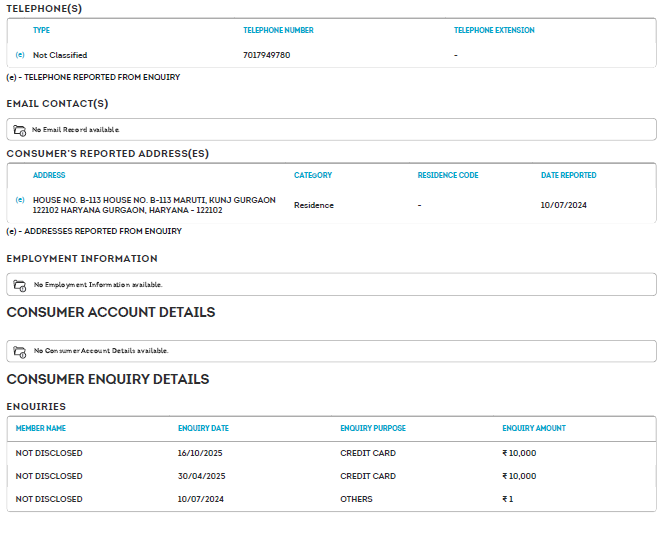Click the Enquiry Amount column header
The height and width of the screenshot is (555, 663).
(534, 429)
